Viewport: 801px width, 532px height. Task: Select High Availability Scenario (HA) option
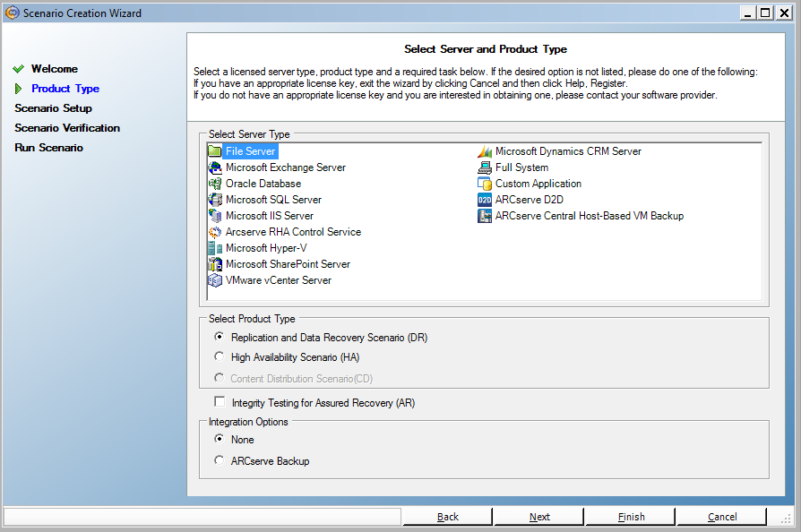point(220,356)
